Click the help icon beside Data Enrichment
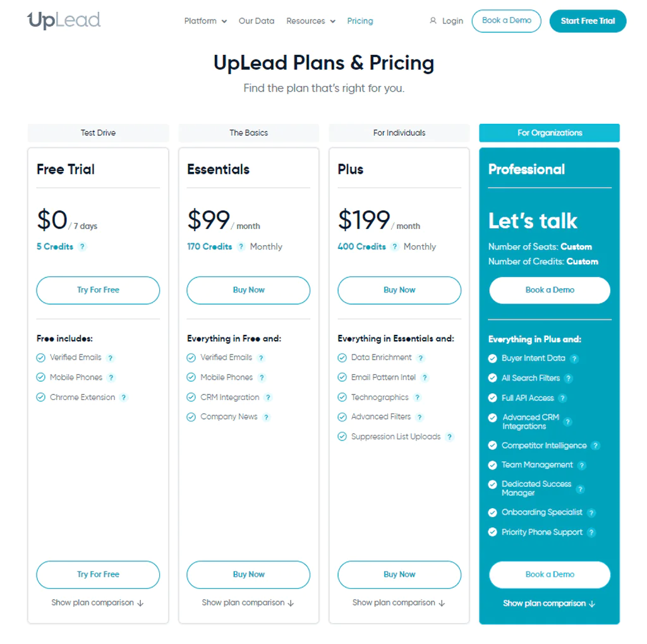The image size is (647, 644). click(421, 357)
